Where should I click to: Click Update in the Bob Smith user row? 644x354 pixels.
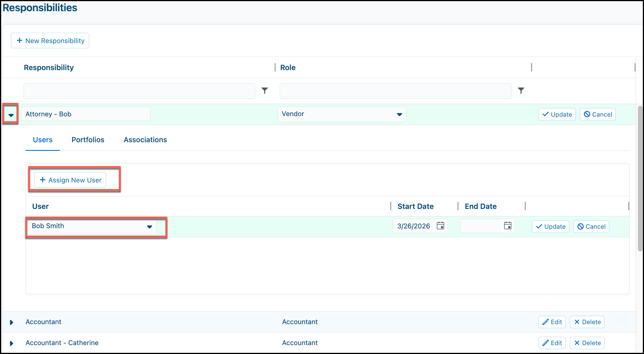pyautogui.click(x=550, y=226)
